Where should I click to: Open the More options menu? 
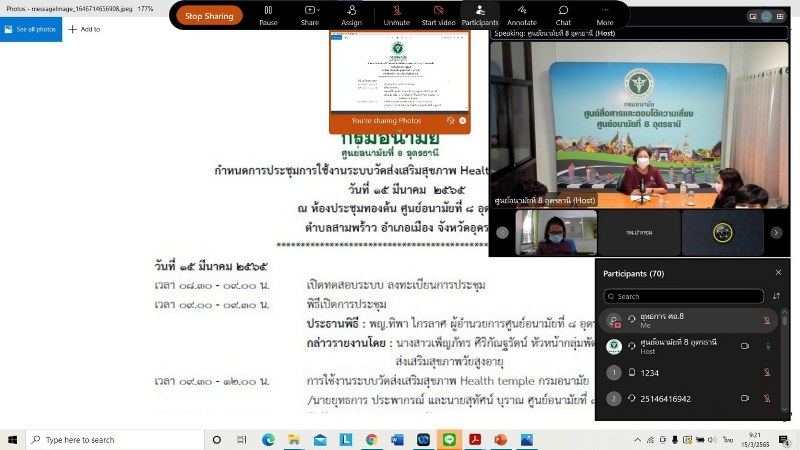click(605, 15)
